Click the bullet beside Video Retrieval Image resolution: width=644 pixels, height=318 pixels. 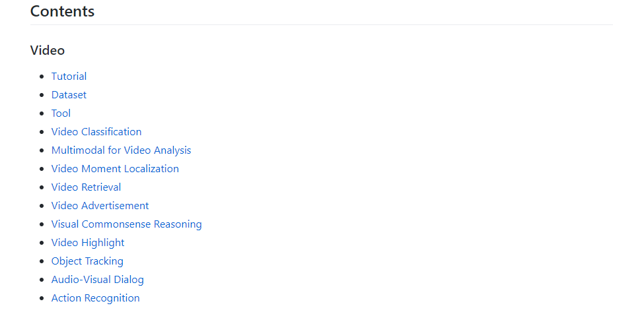click(42, 187)
